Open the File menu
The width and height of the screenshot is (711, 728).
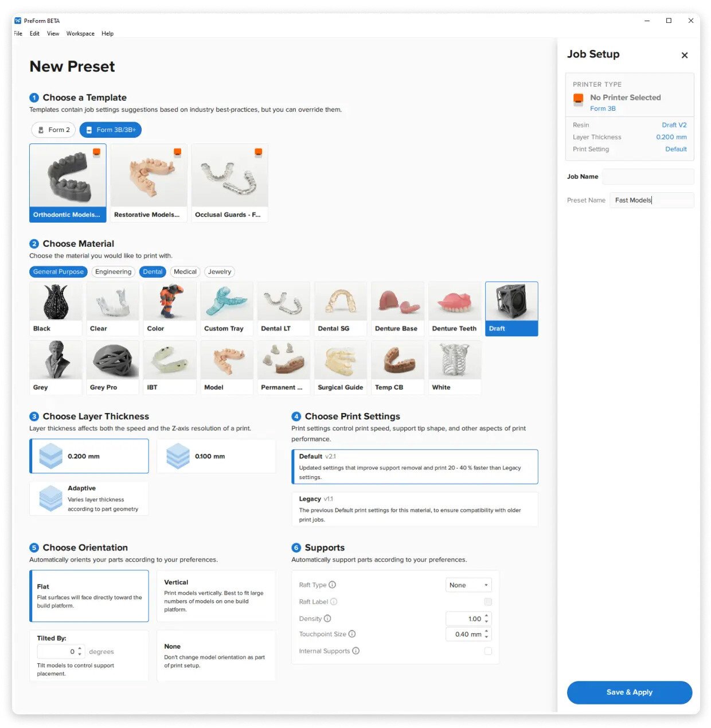click(x=18, y=34)
